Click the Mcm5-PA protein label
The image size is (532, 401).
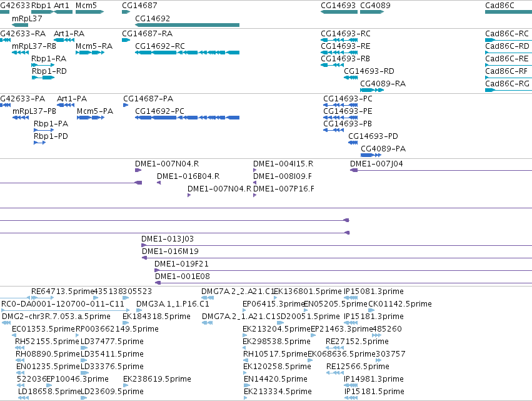coord(95,111)
